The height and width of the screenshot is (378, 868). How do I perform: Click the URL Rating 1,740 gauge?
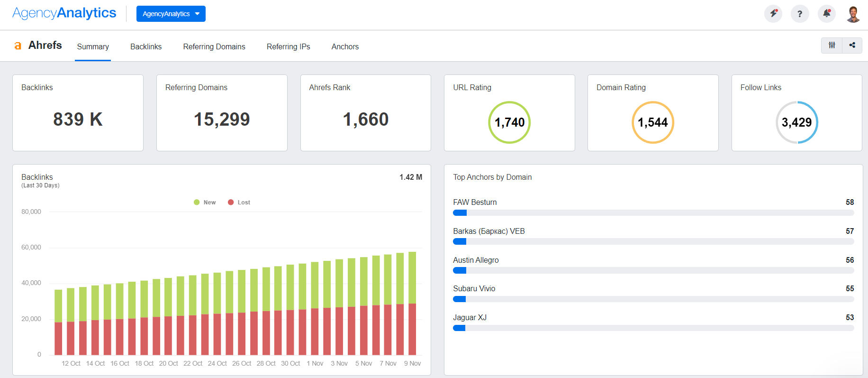[x=509, y=122]
